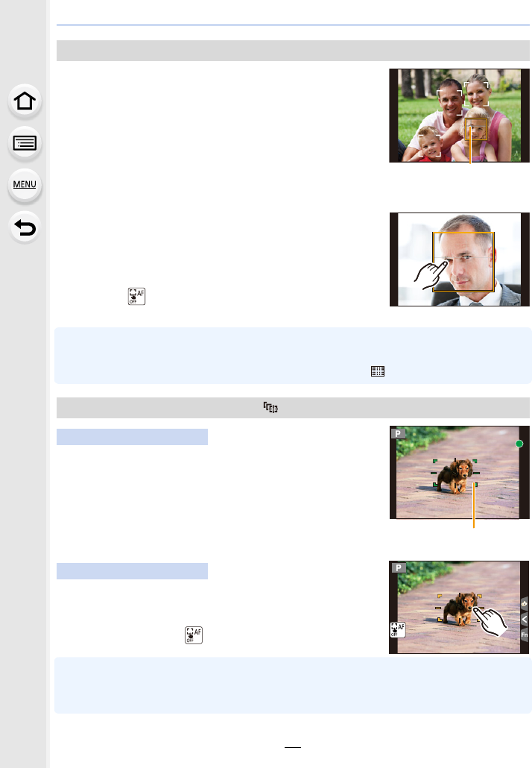
Task: Click the second blue subsection heading bar
Action: pos(132,571)
